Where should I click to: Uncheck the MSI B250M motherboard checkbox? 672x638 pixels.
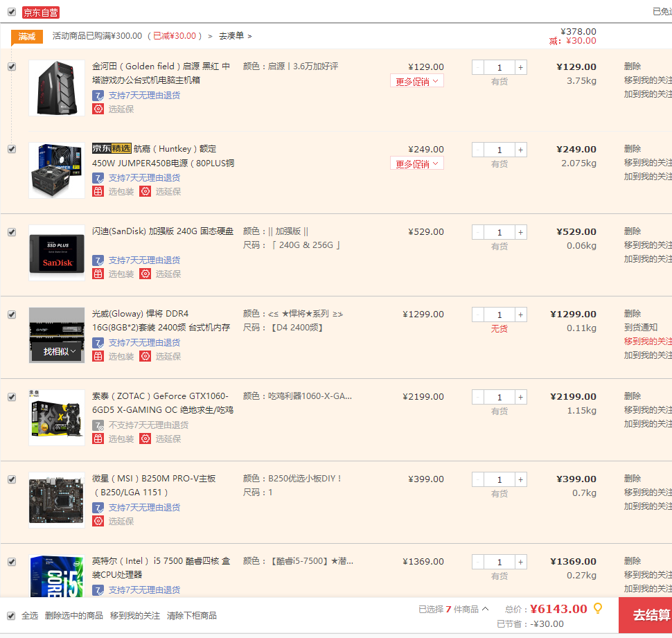pyautogui.click(x=12, y=479)
